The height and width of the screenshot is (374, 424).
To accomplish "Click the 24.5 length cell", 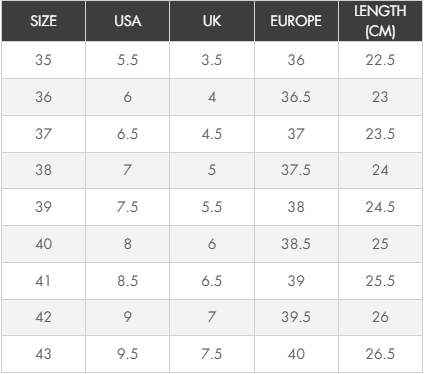I will coord(380,207).
